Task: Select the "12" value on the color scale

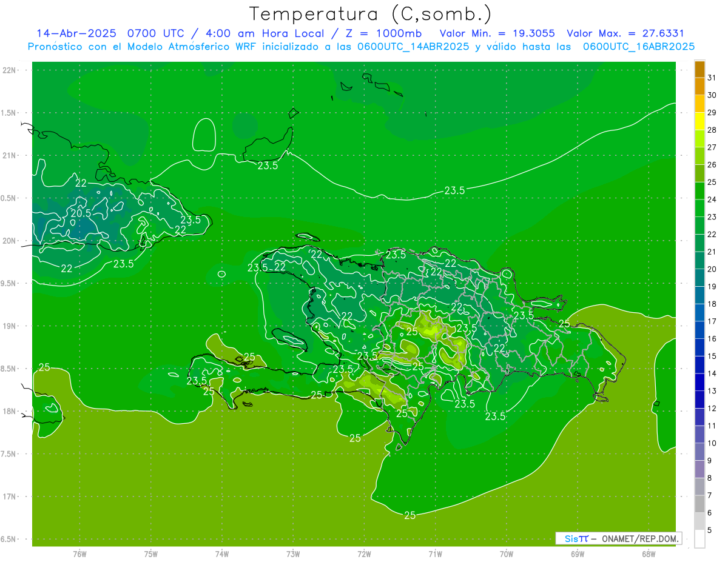Action: click(x=712, y=408)
